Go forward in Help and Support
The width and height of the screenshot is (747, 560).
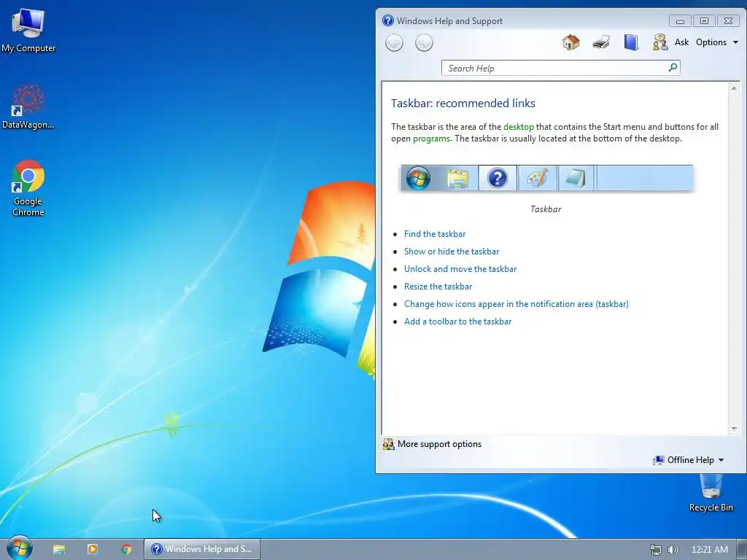coord(424,43)
